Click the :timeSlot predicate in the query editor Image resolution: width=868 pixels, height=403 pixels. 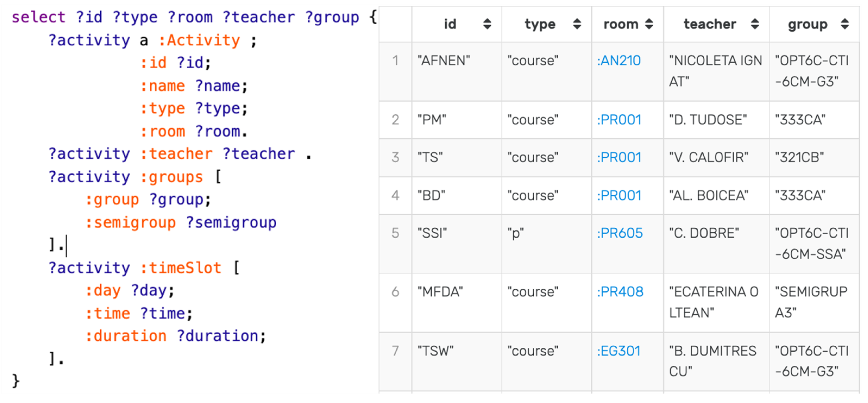point(181,268)
